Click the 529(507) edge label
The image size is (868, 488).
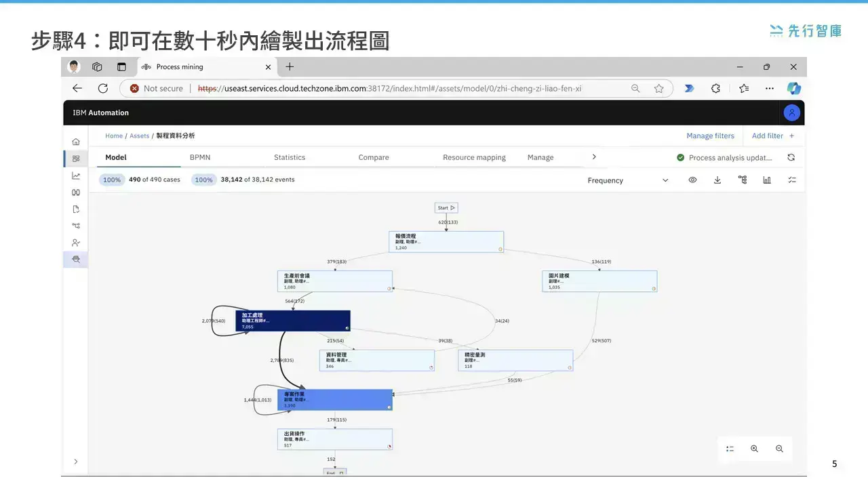[601, 340]
